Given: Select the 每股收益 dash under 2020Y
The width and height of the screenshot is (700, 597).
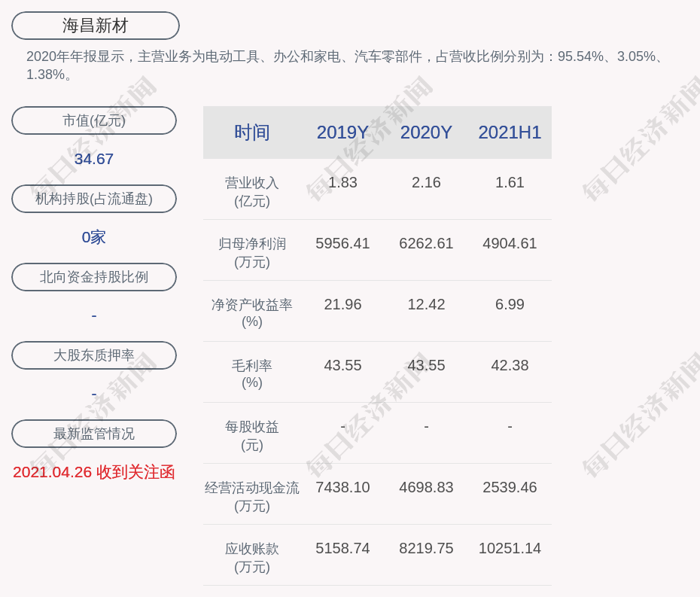Looking at the screenshot, I should click(x=426, y=427).
